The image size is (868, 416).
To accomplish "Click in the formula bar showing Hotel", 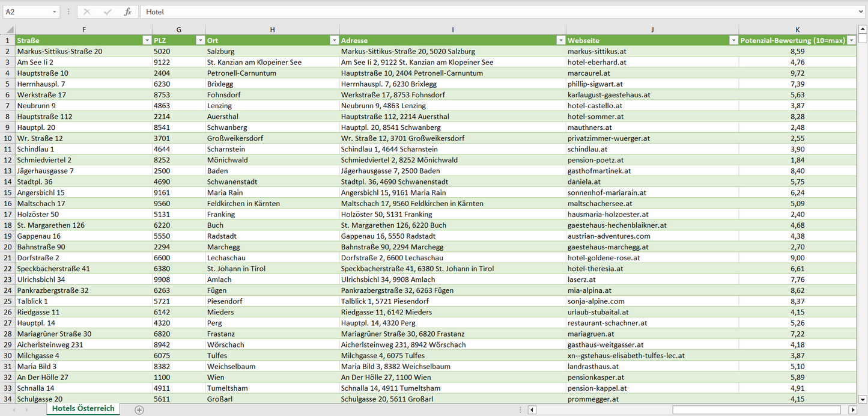I will tap(481, 12).
